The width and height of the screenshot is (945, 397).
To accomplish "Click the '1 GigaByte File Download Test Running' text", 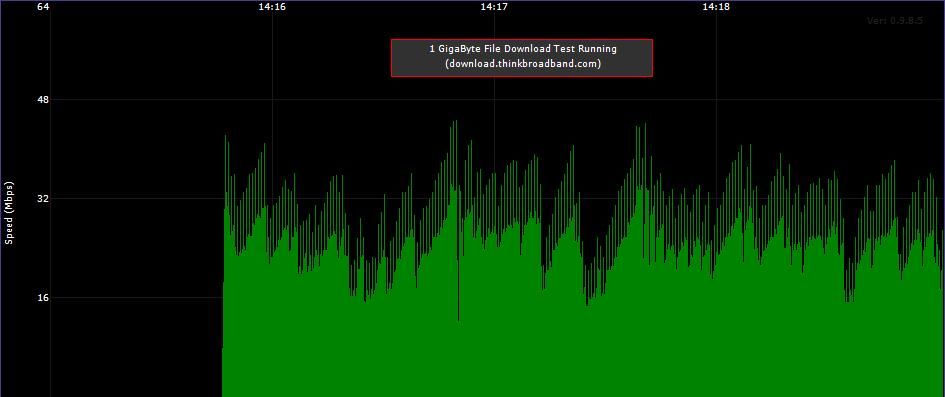I will (x=523, y=49).
